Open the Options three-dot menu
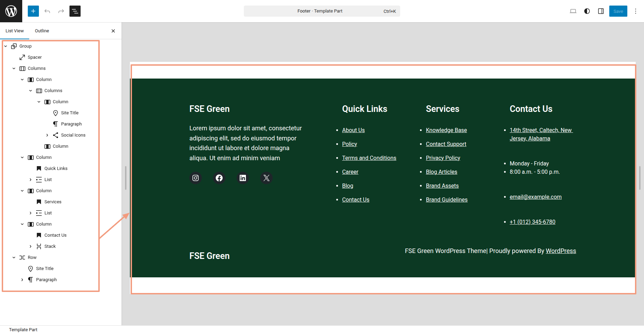This screenshot has width=644, height=334. click(x=636, y=11)
